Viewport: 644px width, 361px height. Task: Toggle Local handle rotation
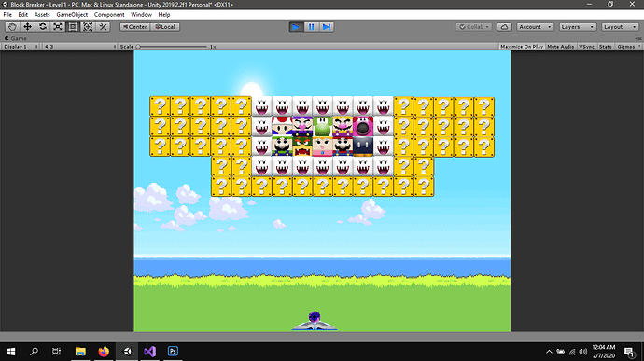[x=165, y=27]
